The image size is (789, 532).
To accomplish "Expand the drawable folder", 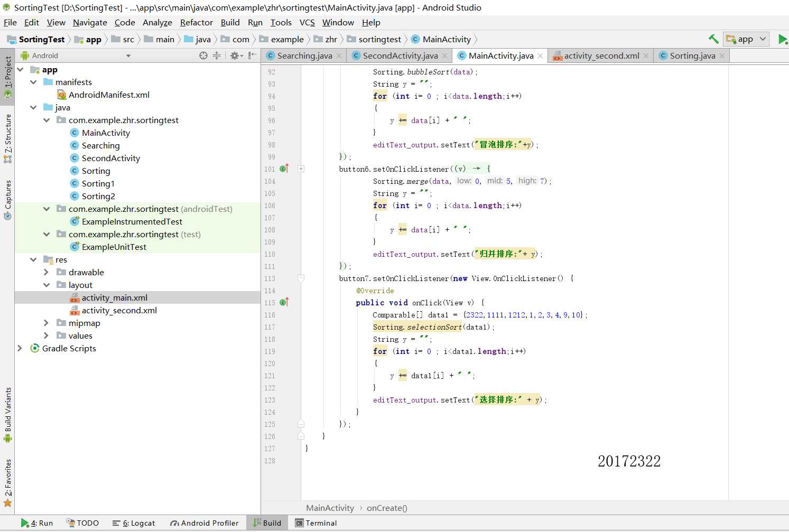I will (x=47, y=273).
